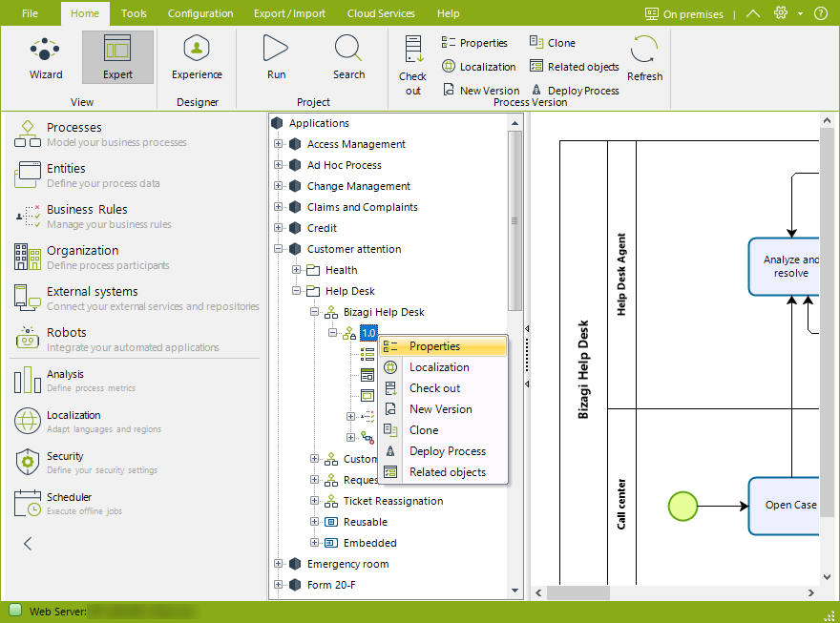This screenshot has height=623, width=840.
Task: Open the Organization module
Action: 134,258
